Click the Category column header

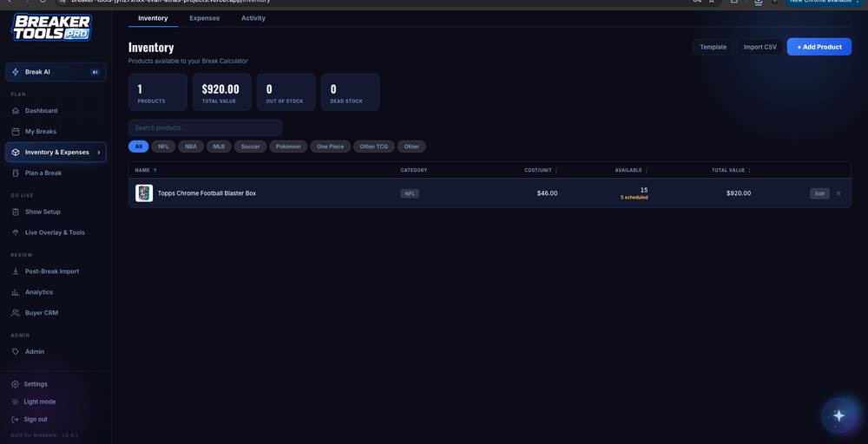pyautogui.click(x=414, y=170)
